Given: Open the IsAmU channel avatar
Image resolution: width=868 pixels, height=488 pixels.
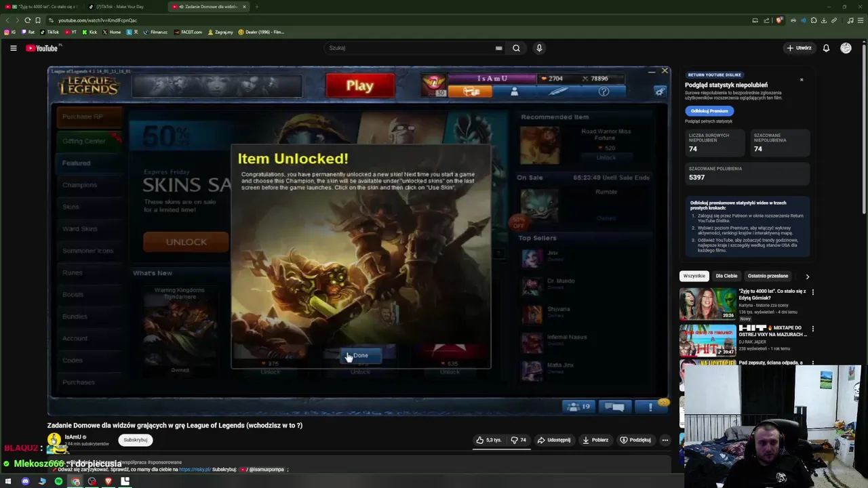Looking at the screenshot, I should [x=54, y=440].
